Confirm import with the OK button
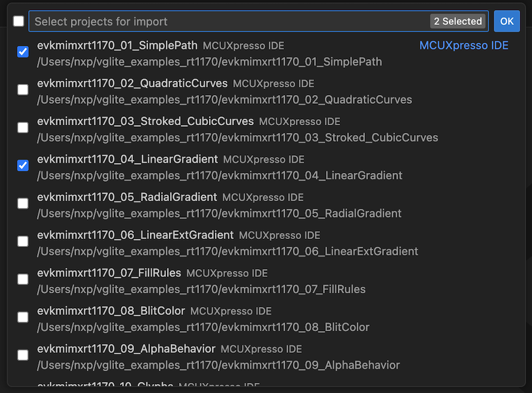Viewport: 532px width, 393px height. click(x=507, y=21)
